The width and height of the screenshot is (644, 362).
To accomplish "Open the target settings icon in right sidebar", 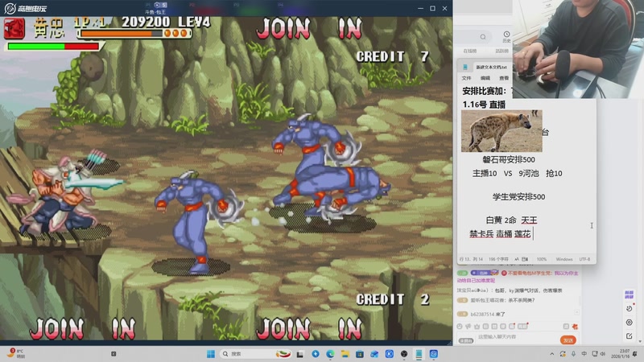I will 630,323.
